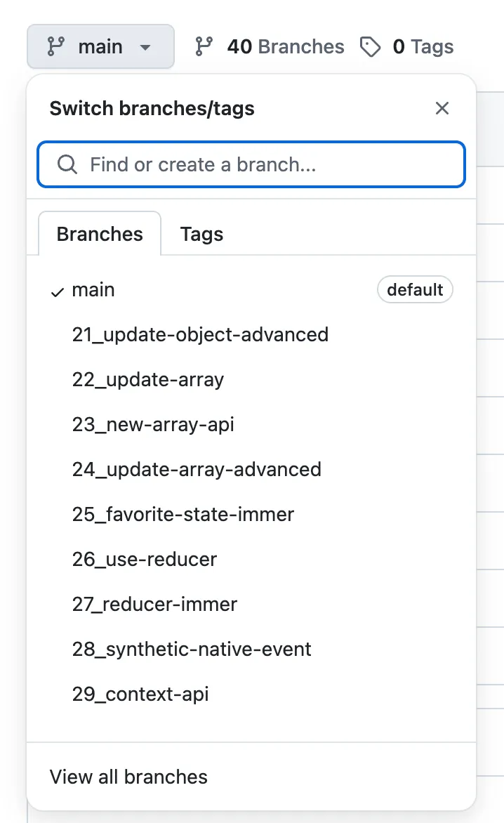Viewport: 504px width, 823px height.
Task: Switch to 28_synthetic-native-event branch
Action: point(251,650)
